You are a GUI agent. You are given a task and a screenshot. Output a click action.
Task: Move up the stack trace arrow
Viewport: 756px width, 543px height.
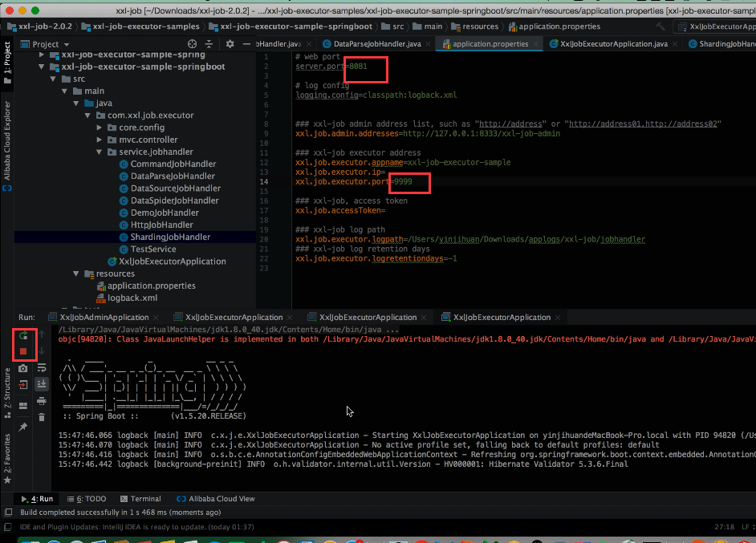tap(42, 334)
